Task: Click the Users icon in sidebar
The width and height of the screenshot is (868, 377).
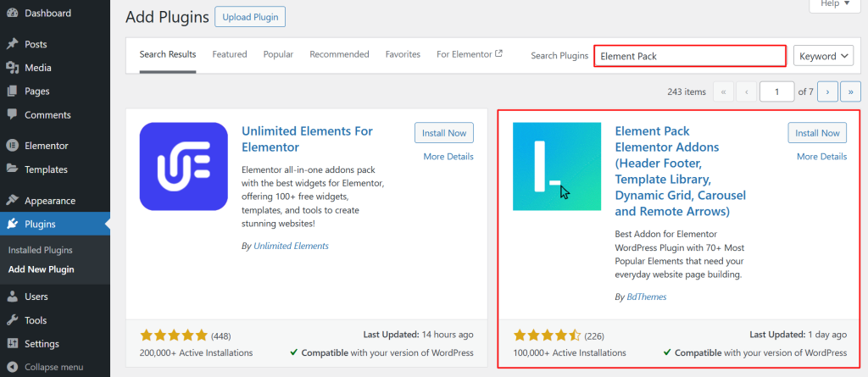Action: click(x=12, y=297)
